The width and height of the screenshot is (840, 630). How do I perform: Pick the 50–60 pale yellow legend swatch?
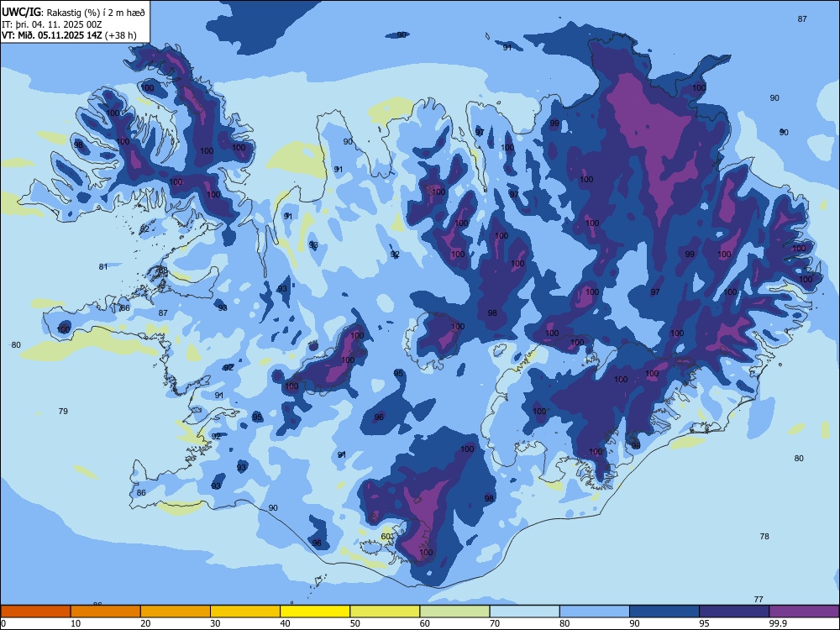pos(386,612)
